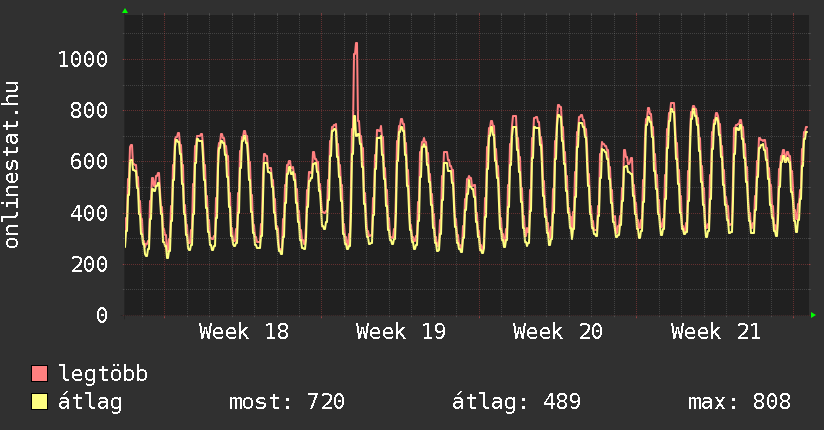This screenshot has height=430, width=824.
Task: Click the 1000 Y-axis value
Action: click(83, 59)
